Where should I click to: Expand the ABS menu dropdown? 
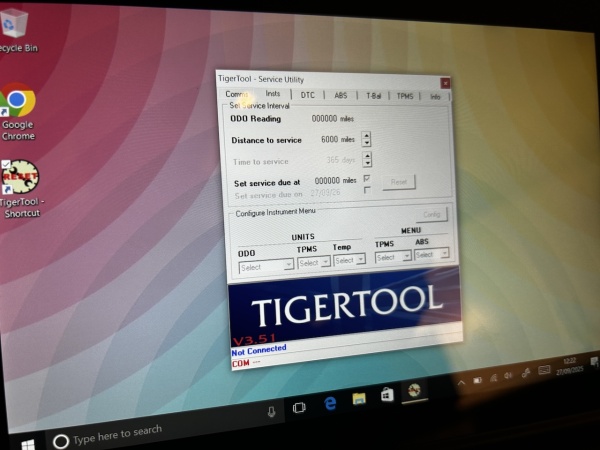click(444, 254)
